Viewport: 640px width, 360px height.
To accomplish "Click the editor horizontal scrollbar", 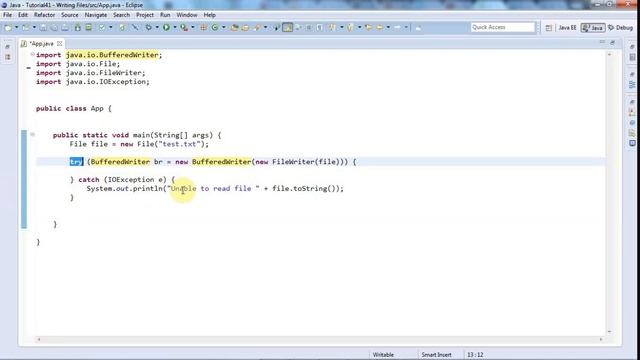I will 320,339.
